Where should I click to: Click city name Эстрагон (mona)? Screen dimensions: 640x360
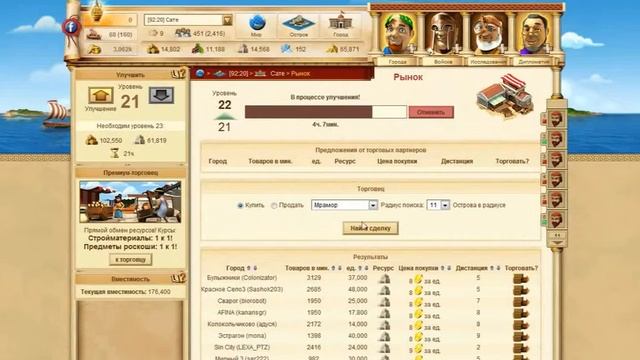[242, 336]
